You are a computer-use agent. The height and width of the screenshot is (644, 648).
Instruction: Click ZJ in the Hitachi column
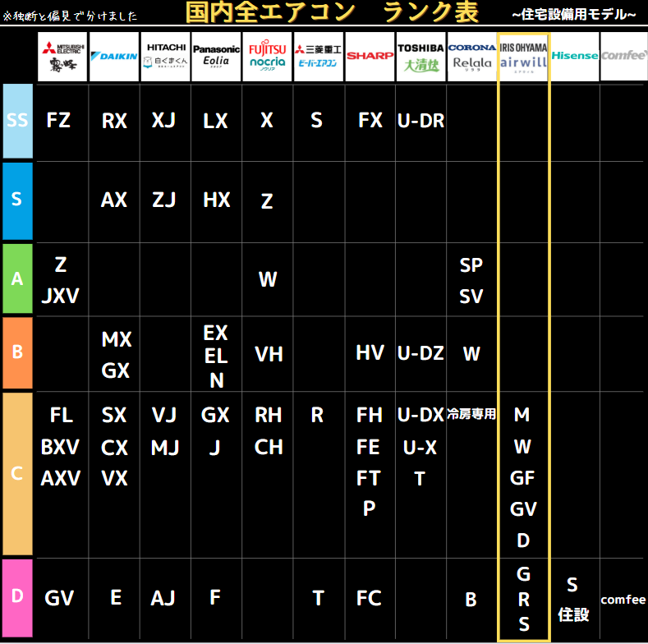click(164, 200)
